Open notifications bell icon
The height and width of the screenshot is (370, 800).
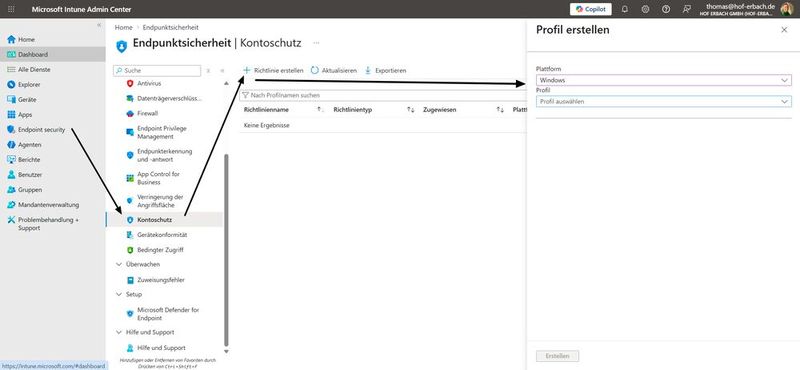[x=624, y=9]
